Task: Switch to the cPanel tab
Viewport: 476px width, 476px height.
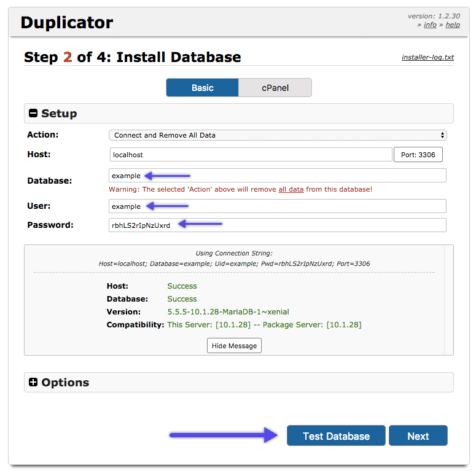Action: click(275, 88)
